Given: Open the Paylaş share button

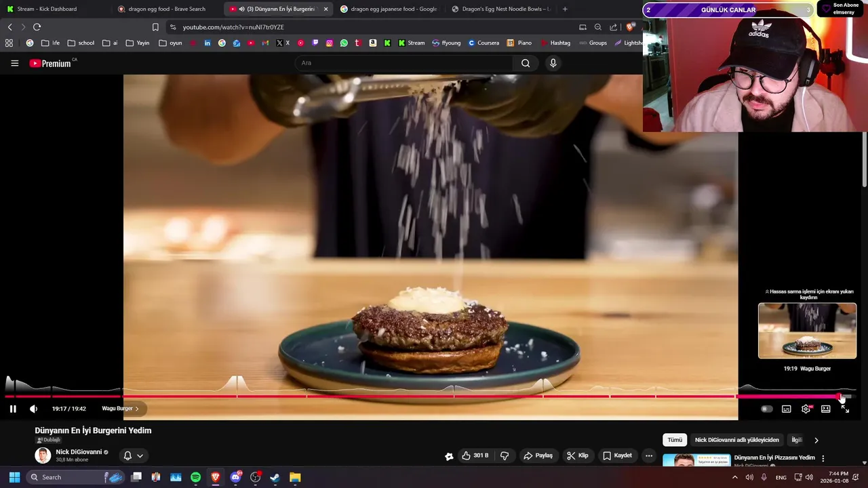Looking at the screenshot, I should coord(538,455).
